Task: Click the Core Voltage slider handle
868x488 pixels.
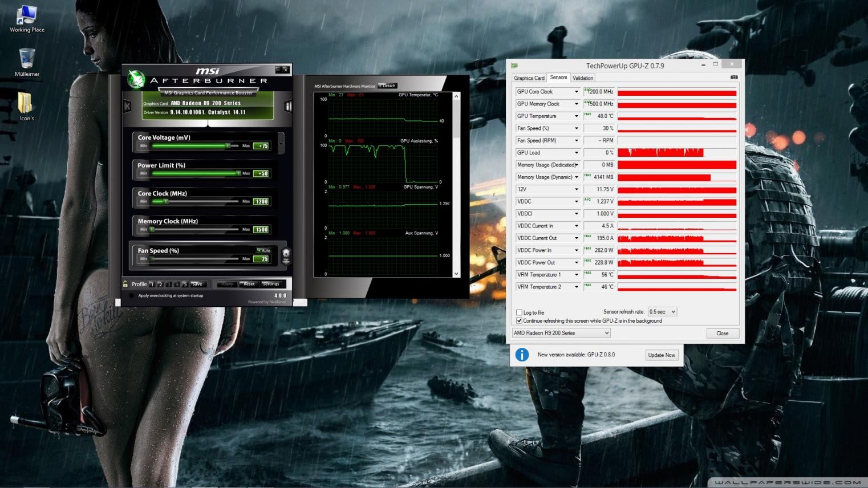Action: 228,146
